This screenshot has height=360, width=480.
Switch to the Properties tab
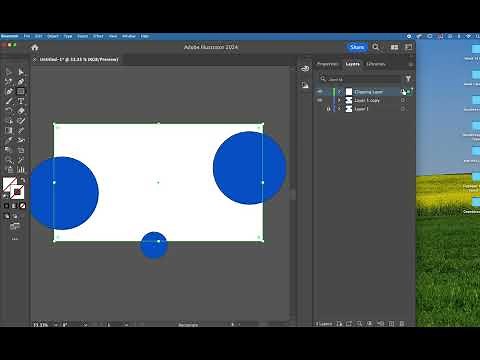point(328,64)
